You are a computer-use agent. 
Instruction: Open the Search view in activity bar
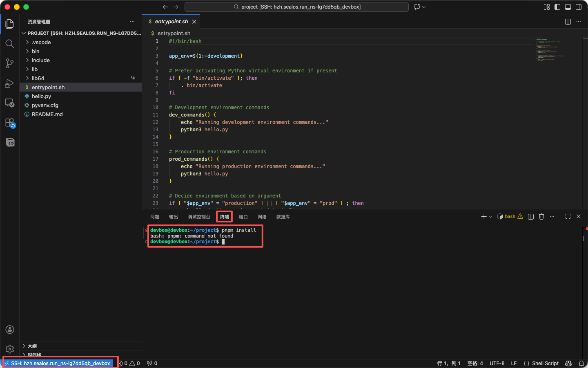[x=10, y=44]
